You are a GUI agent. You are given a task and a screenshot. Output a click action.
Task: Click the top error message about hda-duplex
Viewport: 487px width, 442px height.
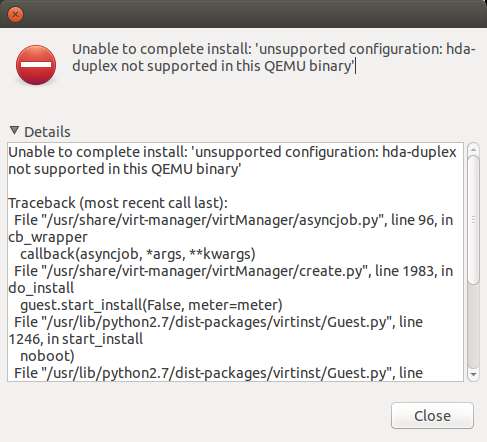(273, 57)
